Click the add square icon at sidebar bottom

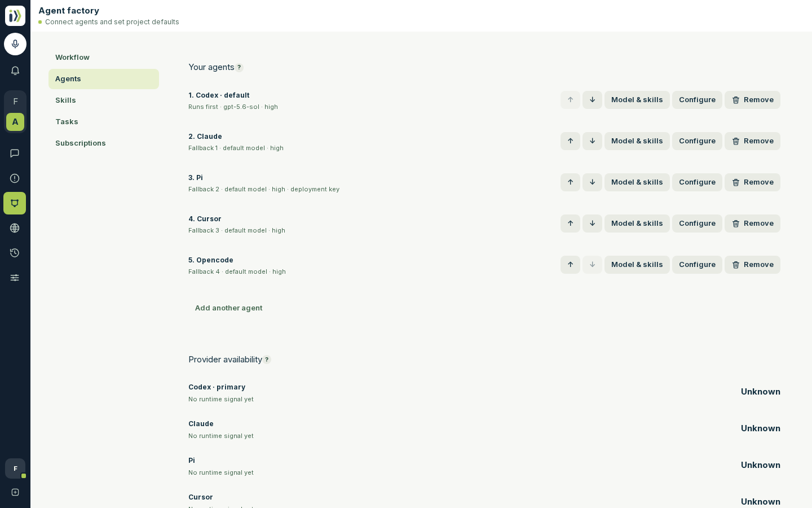click(x=15, y=492)
